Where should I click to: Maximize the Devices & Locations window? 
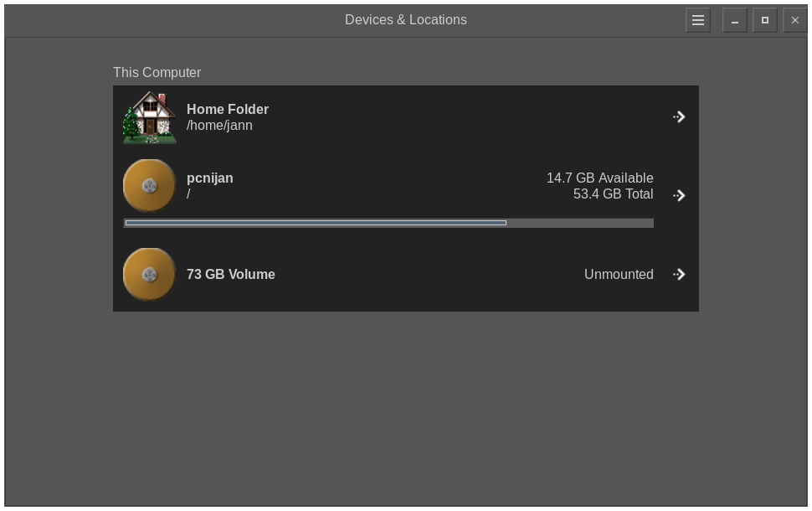(764, 20)
